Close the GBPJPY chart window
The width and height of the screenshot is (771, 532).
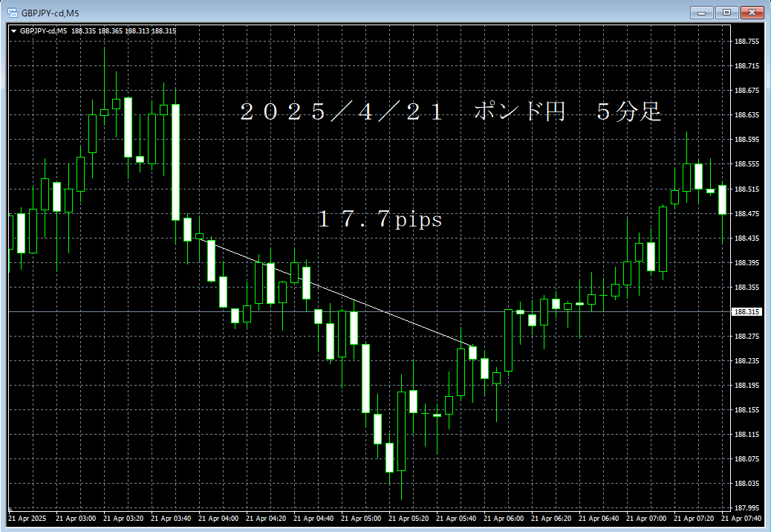coord(752,13)
